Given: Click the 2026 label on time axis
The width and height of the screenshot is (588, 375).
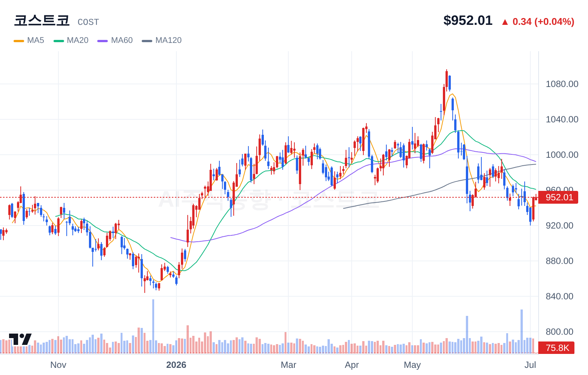Looking at the screenshot, I should click(x=176, y=365).
